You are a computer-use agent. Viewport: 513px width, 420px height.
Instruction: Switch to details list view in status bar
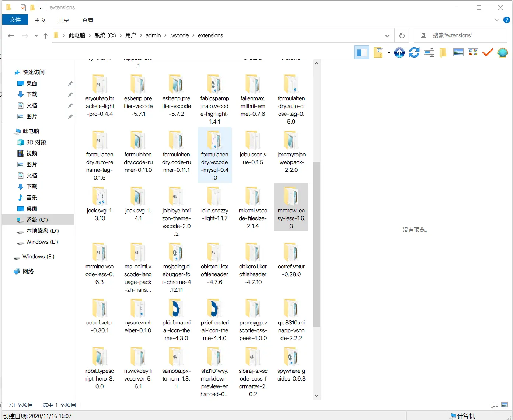click(x=494, y=405)
